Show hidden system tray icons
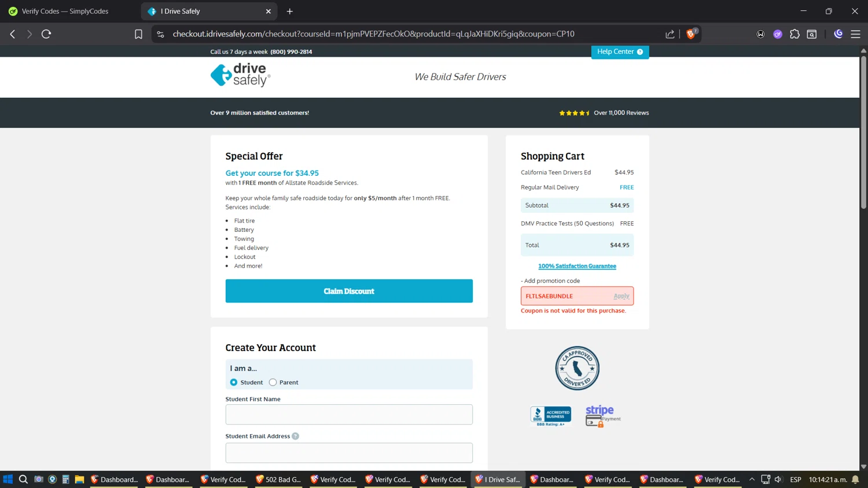This screenshot has height=488, width=868. tap(752, 479)
